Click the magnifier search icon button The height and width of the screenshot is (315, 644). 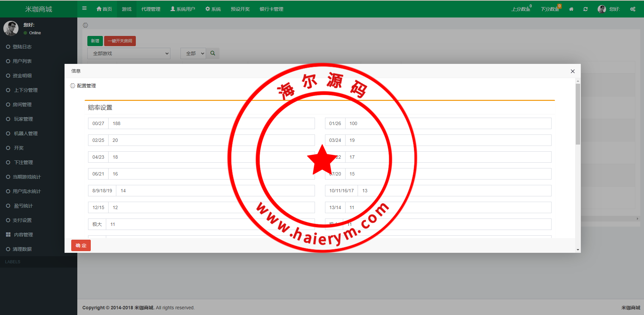(x=213, y=53)
